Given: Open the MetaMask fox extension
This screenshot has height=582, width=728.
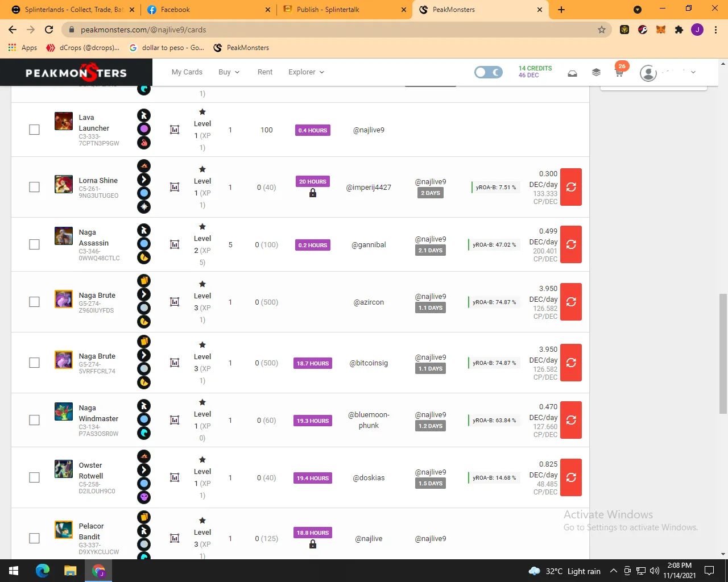Looking at the screenshot, I should [661, 30].
